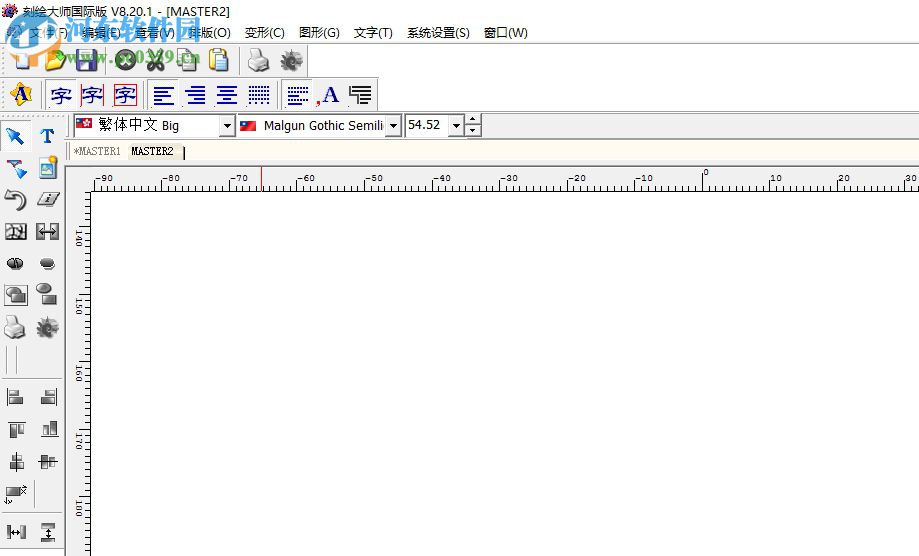Viewport: 919px width, 556px height.
Task: Click the ellipse over rectangle shape tool
Action: 47,294
